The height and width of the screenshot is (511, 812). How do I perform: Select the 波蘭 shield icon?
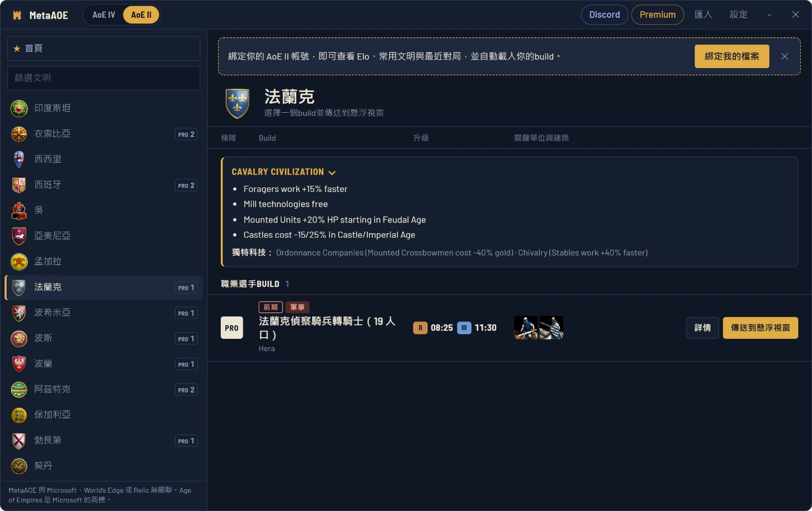pos(19,364)
